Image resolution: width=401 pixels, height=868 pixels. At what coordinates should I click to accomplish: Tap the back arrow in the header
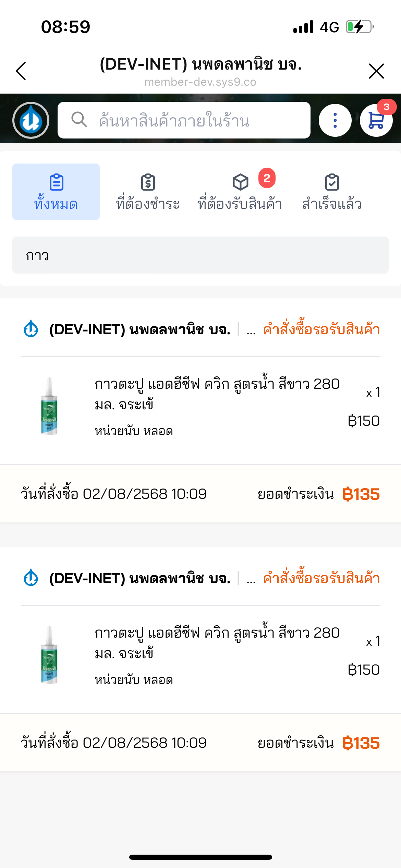click(21, 71)
